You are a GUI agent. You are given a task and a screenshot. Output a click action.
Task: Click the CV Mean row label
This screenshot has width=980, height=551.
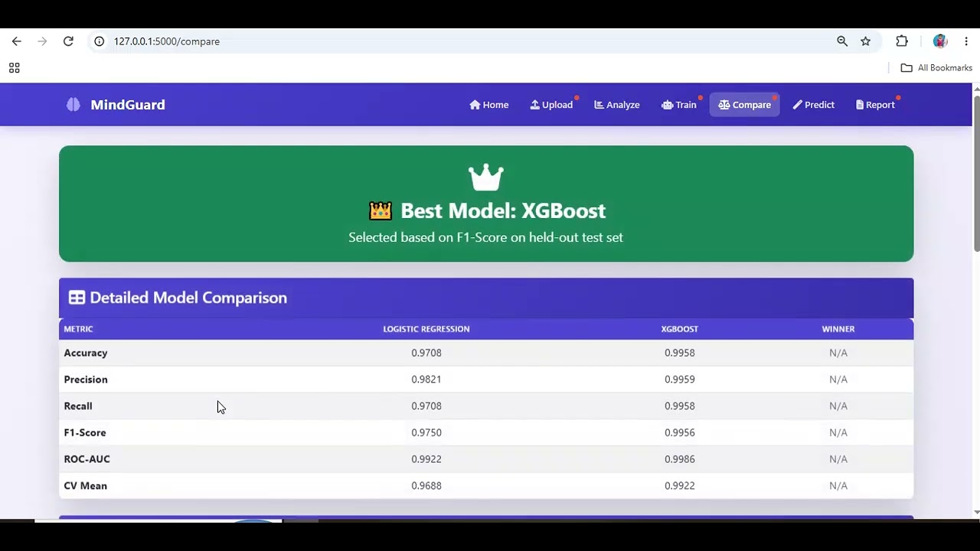click(86, 486)
